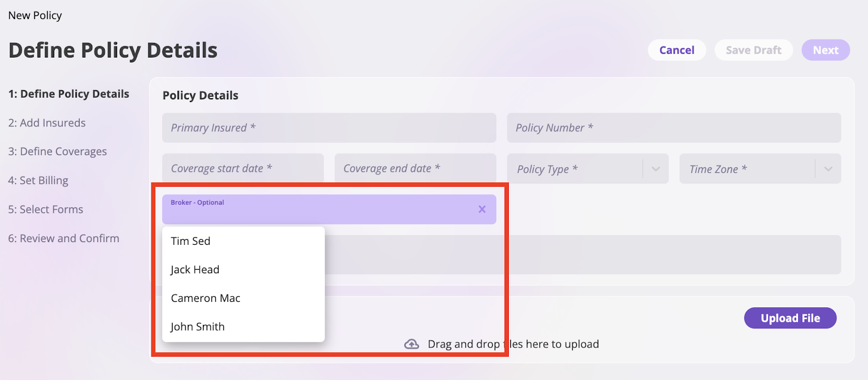Click the Time Zone combo box

pyautogui.click(x=760, y=169)
